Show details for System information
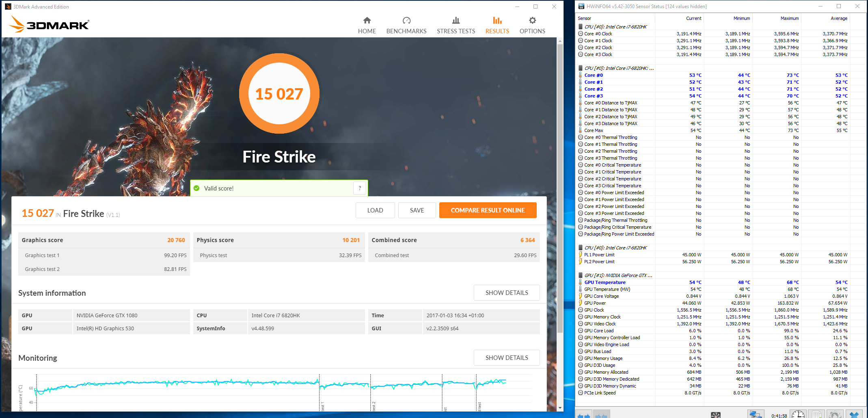Viewport: 868px width, 418px height. point(507,292)
